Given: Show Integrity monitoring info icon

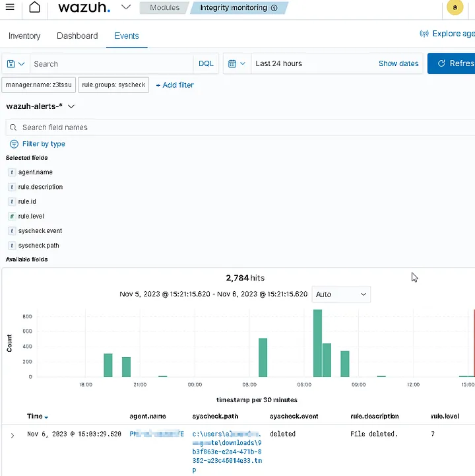Looking at the screenshot, I should pos(274,8).
